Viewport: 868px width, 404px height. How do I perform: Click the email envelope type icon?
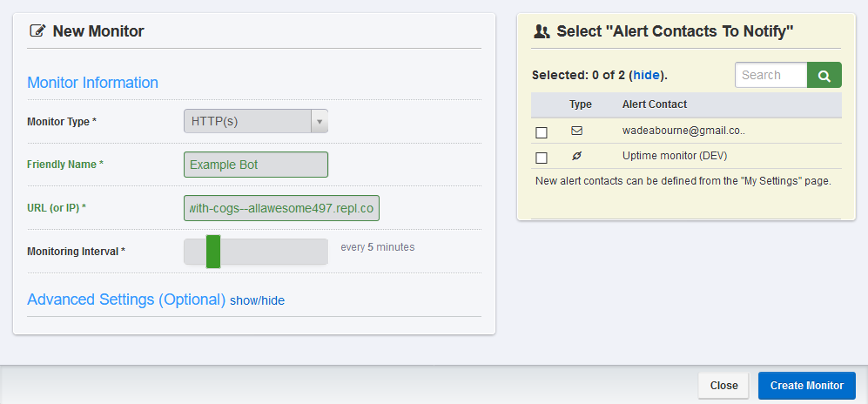(576, 131)
